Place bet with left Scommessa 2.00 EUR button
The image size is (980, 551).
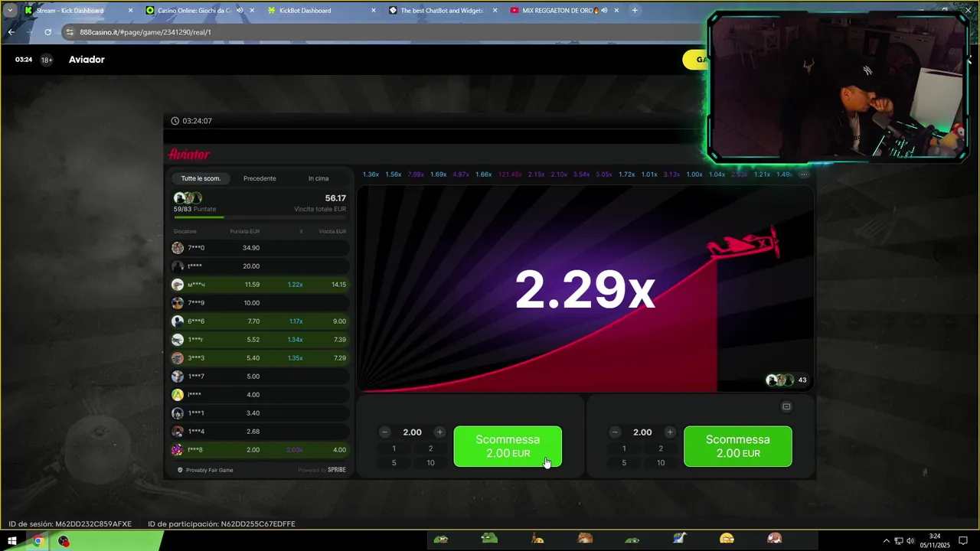(x=508, y=446)
